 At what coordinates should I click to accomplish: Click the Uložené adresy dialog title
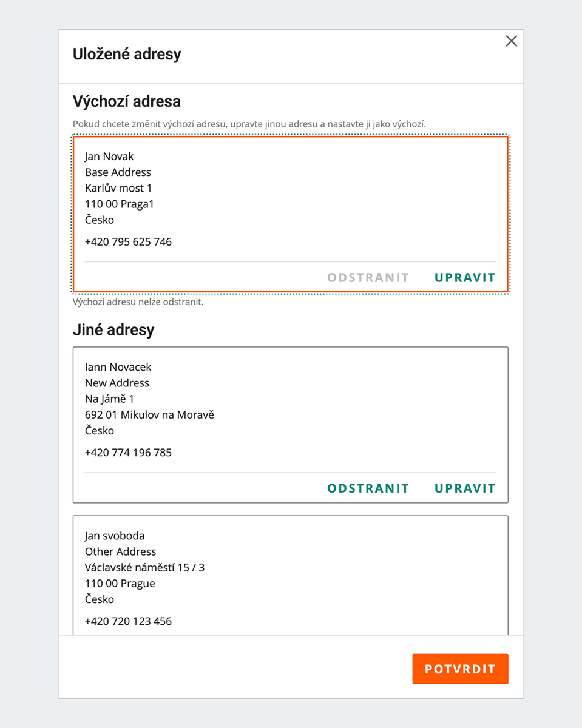click(127, 54)
